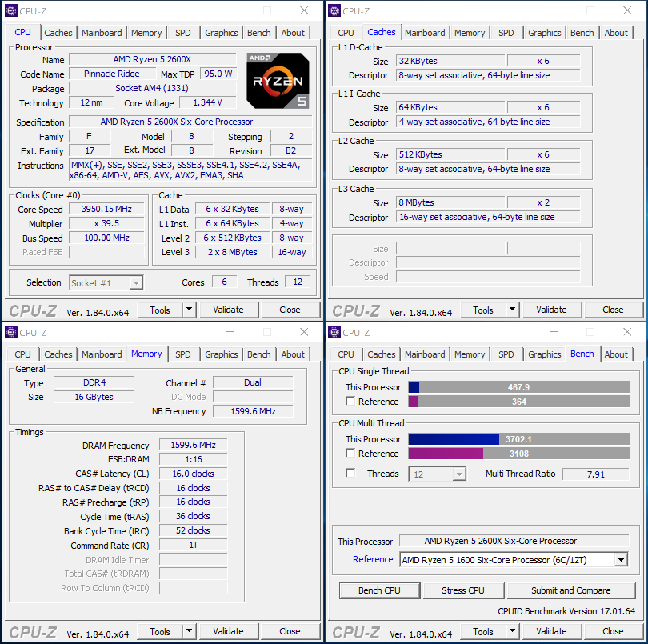Click the Tools button in the Memory window
Viewport: 648px width, 644px height.
(160, 631)
